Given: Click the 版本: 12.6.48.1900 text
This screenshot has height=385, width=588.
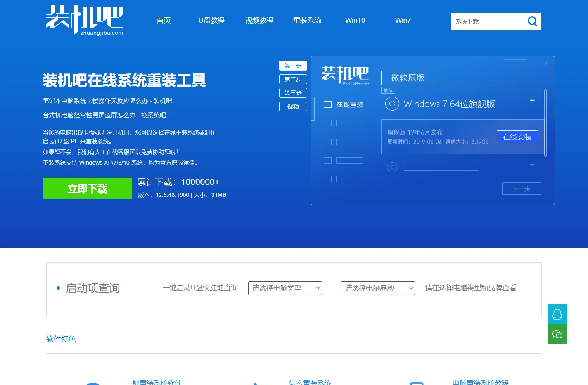Looking at the screenshot, I should pyautogui.click(x=164, y=195).
